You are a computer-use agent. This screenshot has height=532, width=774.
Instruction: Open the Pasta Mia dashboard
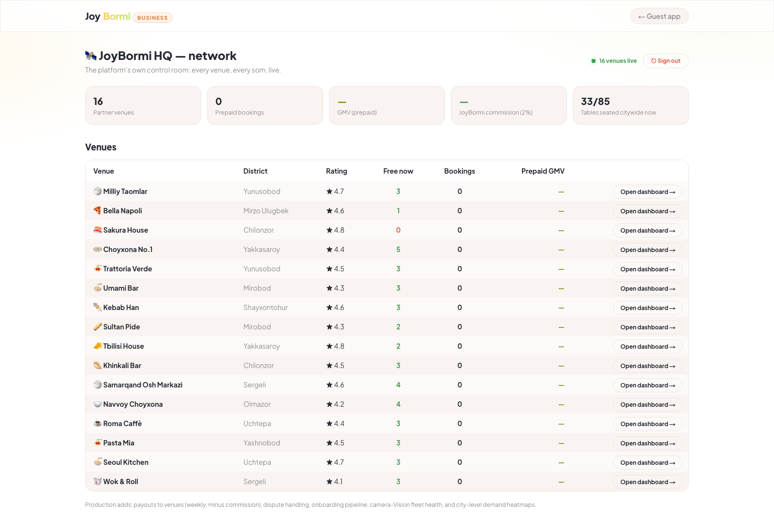pos(648,443)
